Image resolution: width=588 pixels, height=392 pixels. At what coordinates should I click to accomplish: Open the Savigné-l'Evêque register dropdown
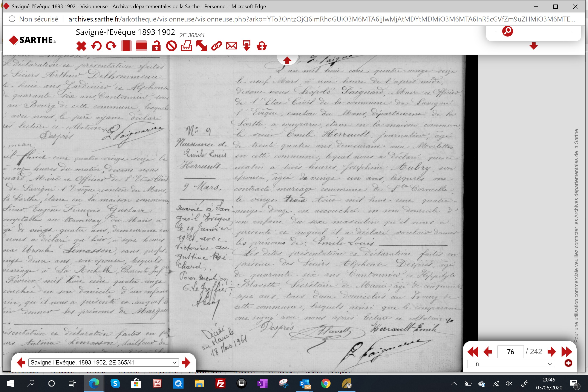(x=104, y=363)
